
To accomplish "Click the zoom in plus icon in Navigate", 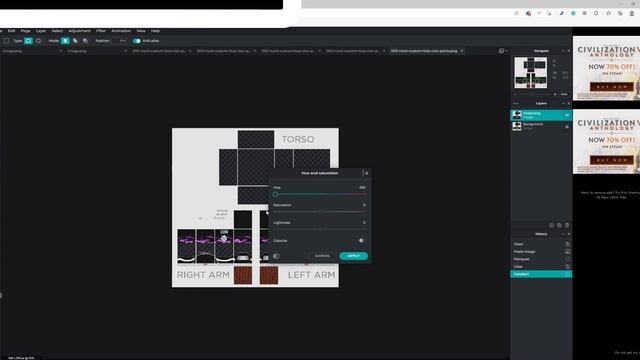I will [x=555, y=94].
